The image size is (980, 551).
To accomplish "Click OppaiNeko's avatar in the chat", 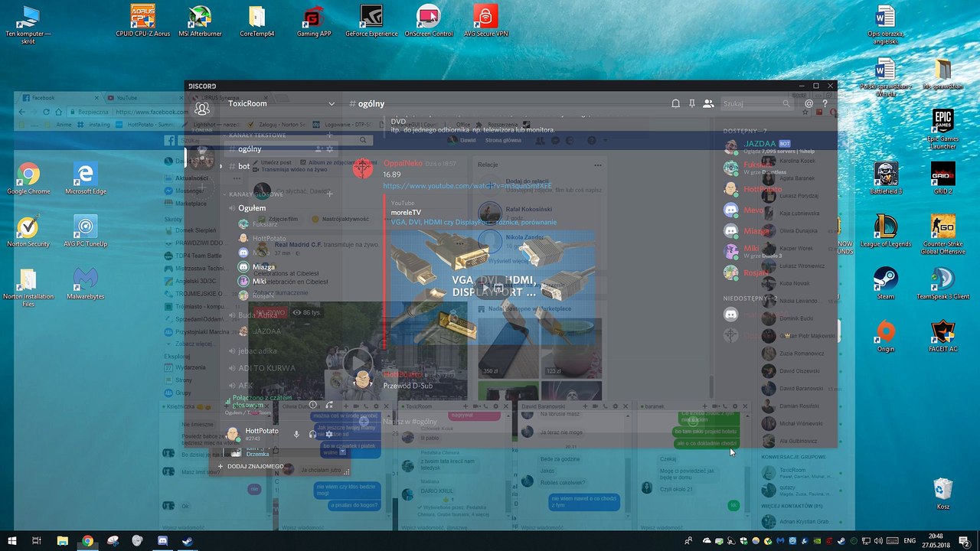I will 363,168.
